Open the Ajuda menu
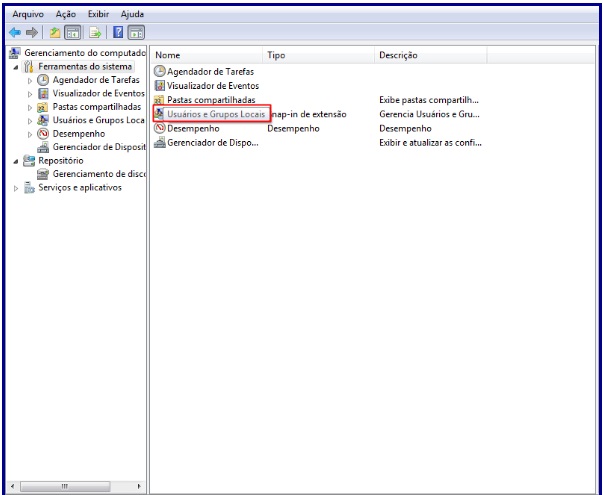 132,14
